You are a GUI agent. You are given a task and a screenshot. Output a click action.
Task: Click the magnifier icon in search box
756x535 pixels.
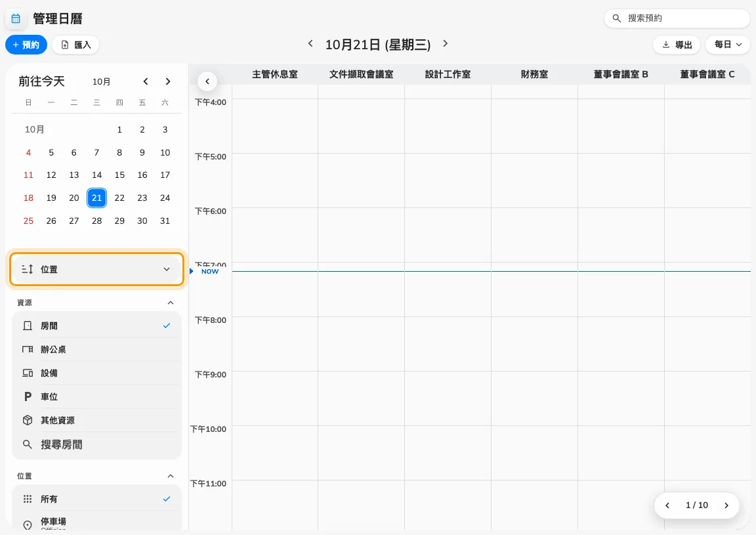coord(616,18)
